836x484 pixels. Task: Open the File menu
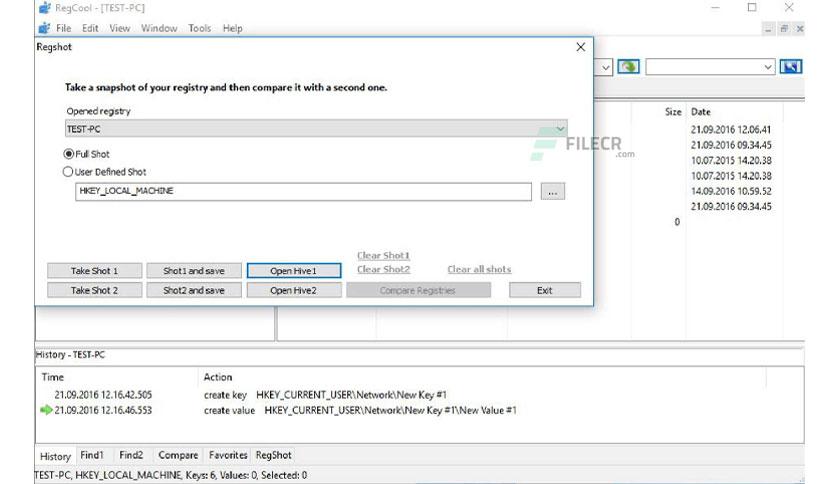(63, 28)
